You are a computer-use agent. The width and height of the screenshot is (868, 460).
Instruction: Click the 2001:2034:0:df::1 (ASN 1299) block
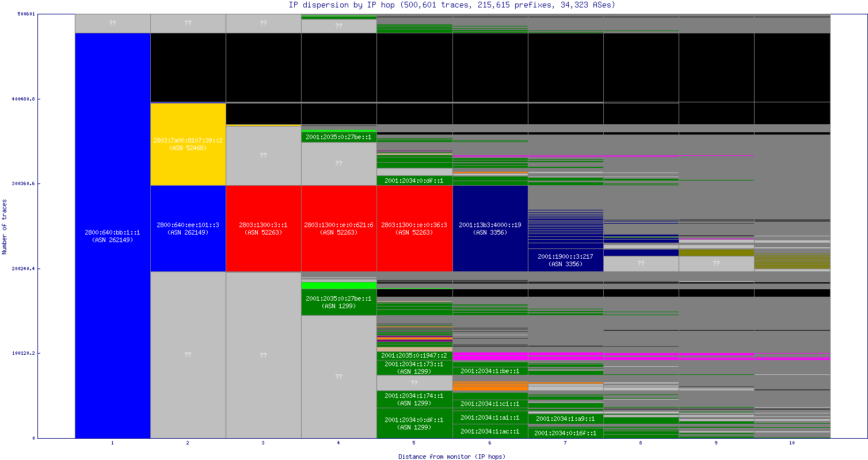click(414, 423)
